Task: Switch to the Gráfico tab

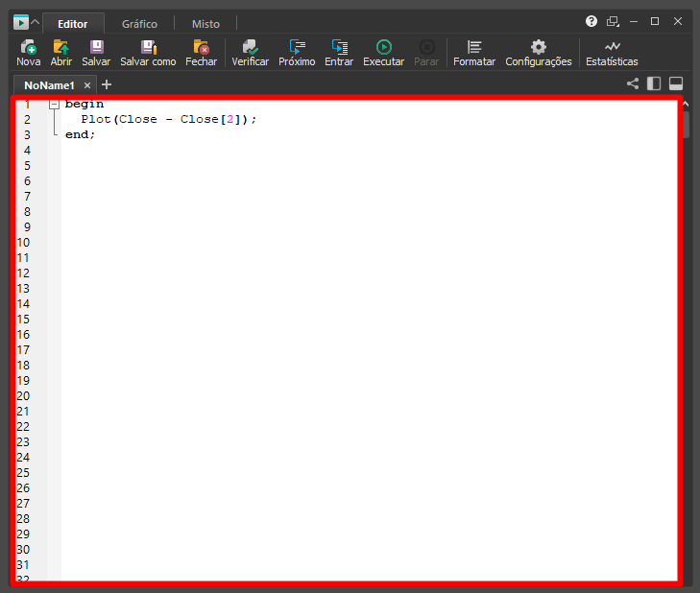Action: pos(139,24)
